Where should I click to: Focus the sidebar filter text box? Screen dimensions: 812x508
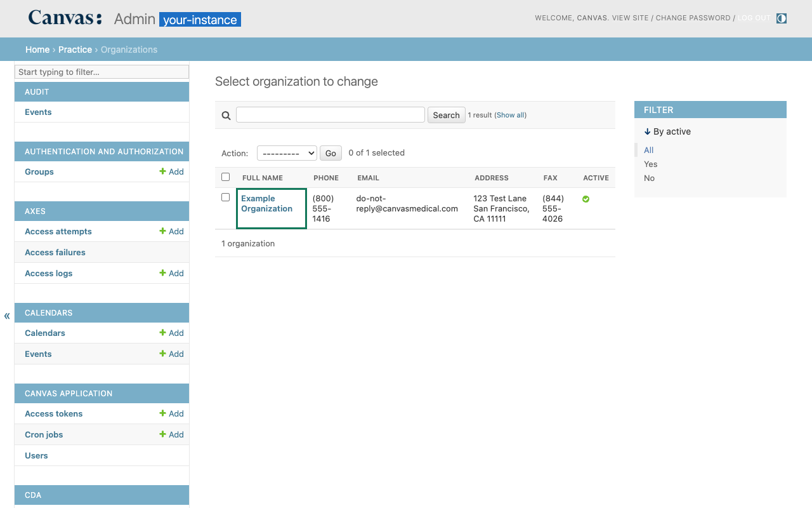pyautogui.click(x=101, y=72)
